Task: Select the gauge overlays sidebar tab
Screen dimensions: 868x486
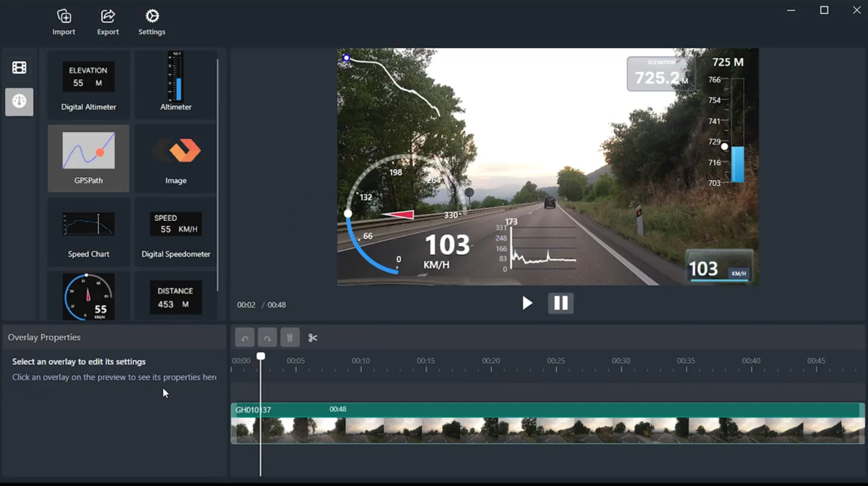Action: [19, 102]
